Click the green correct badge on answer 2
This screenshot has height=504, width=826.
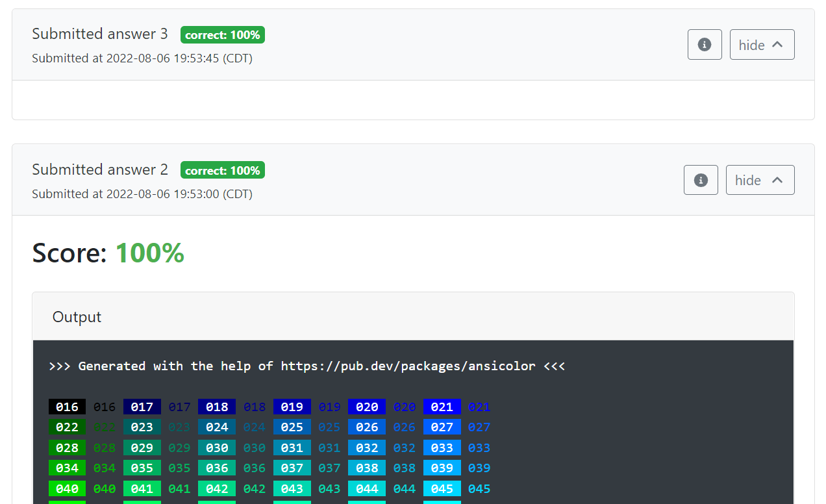pos(223,170)
